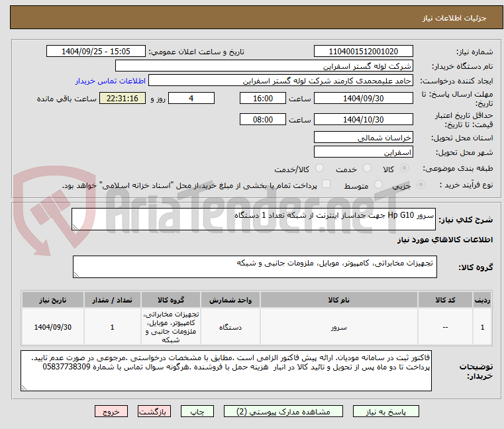This screenshot has width=504, height=429.
Task: Click the اطلاعات کالاهای مورد نیاز heading
Action: pos(445,240)
